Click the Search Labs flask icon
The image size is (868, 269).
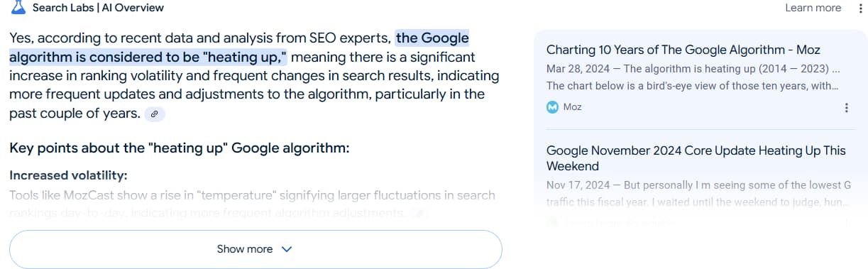(x=18, y=8)
